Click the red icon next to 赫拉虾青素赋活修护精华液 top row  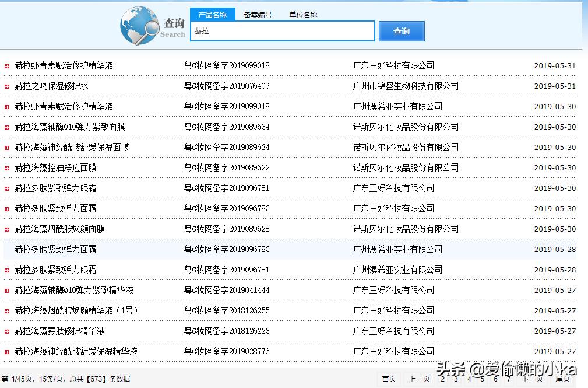coord(8,65)
